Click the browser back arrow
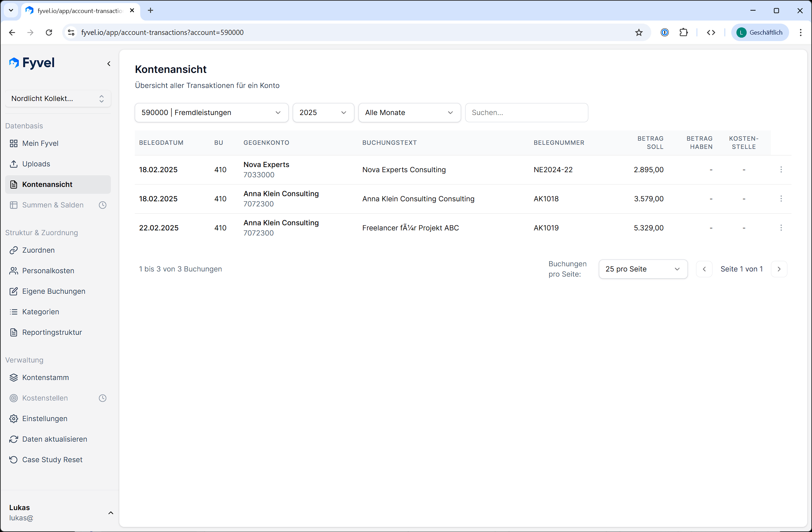This screenshot has width=812, height=532. (12, 33)
